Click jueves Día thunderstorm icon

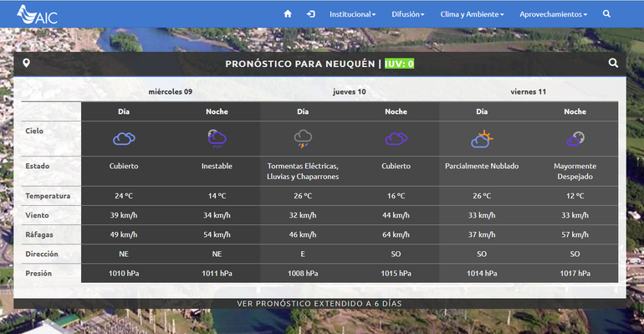[x=303, y=138]
